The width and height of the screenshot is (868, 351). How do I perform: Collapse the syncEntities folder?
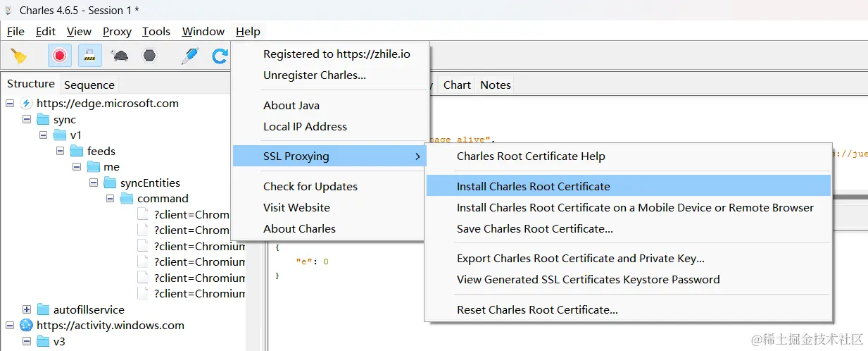[94, 183]
